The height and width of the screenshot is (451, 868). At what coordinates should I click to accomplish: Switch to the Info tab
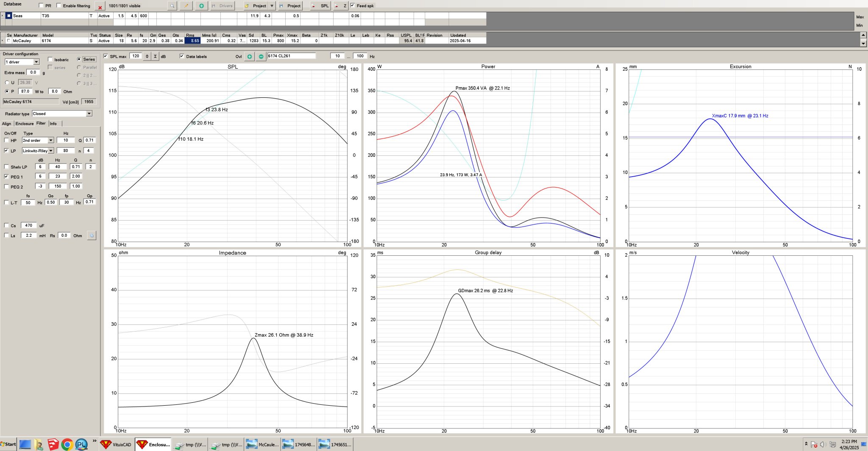(53, 124)
